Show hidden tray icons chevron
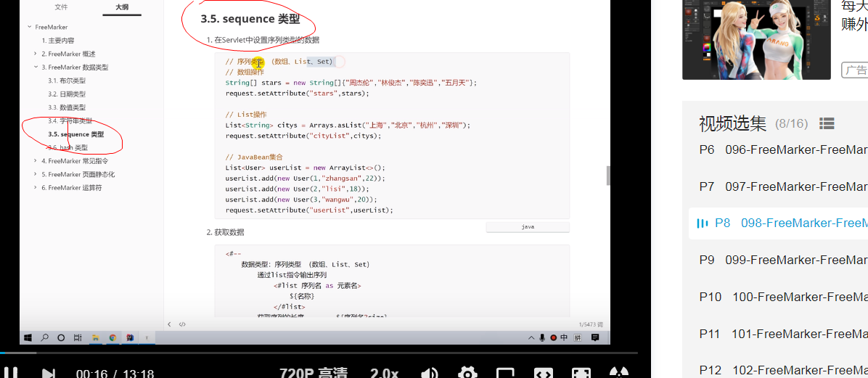868x378 pixels. tap(531, 337)
